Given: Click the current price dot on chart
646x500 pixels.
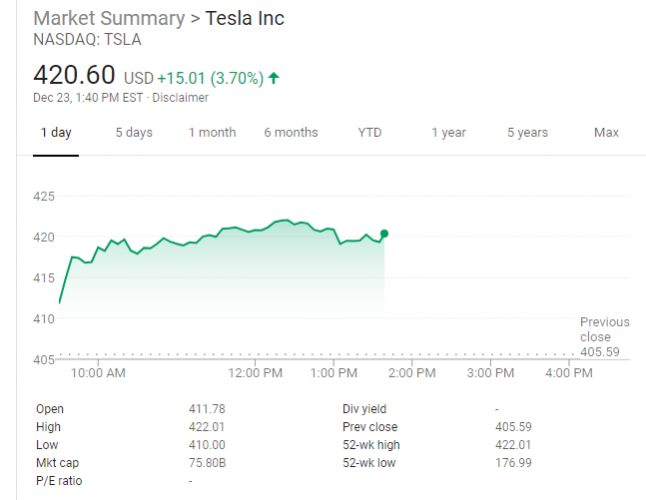Looking at the screenshot, I should coord(384,233).
